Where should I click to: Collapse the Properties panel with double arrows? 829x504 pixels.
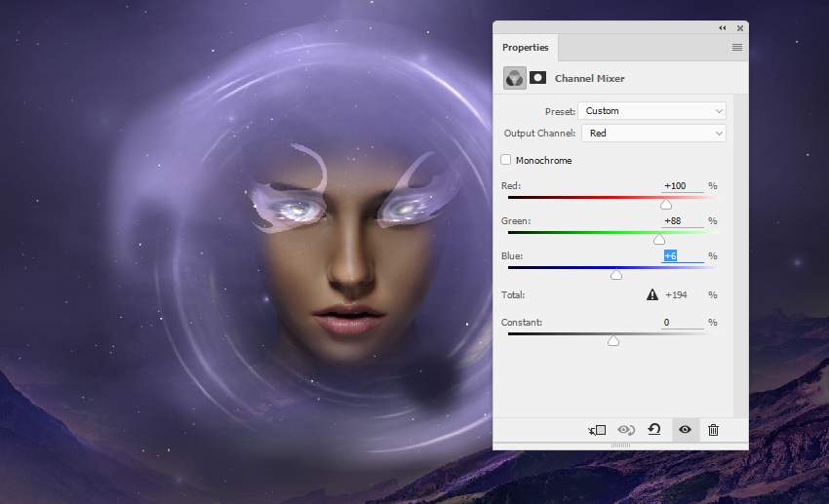tap(722, 28)
